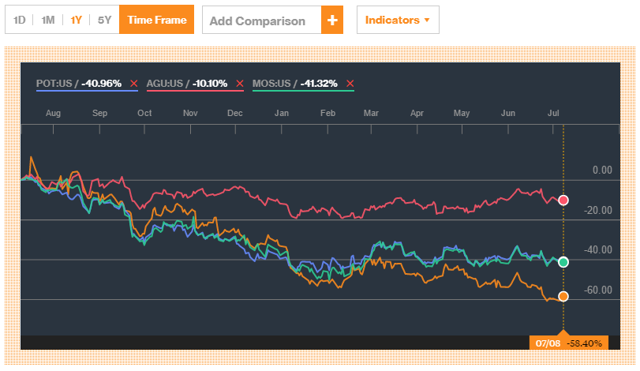Remove MOS:US series with red X
The width and height of the screenshot is (640, 371).
click(x=350, y=83)
